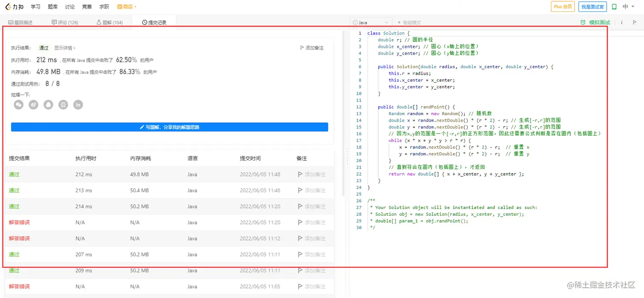This screenshot has width=644, height=298.
Task: Open the 通过 submission with 214 ms
Action: 14,206
